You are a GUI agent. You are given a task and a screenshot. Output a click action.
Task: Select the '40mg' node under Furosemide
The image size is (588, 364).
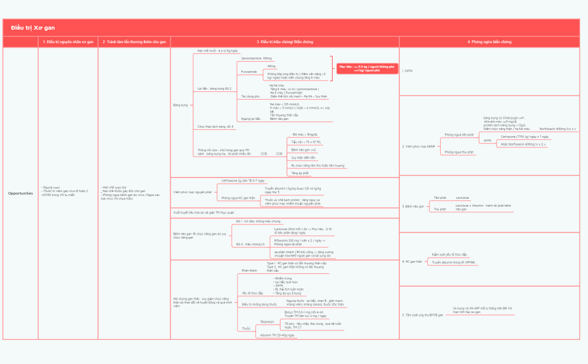point(271,66)
